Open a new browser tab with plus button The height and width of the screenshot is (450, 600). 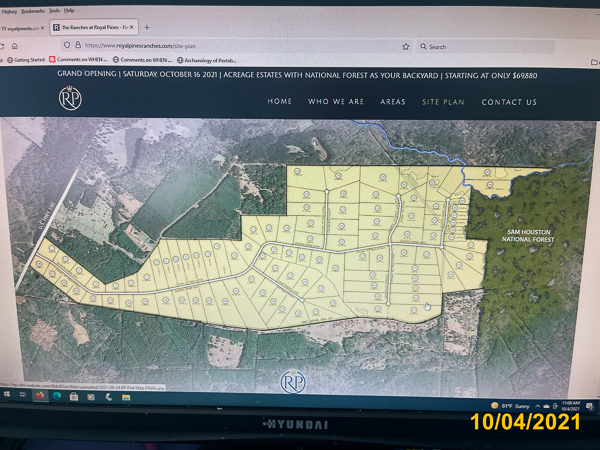(147, 27)
